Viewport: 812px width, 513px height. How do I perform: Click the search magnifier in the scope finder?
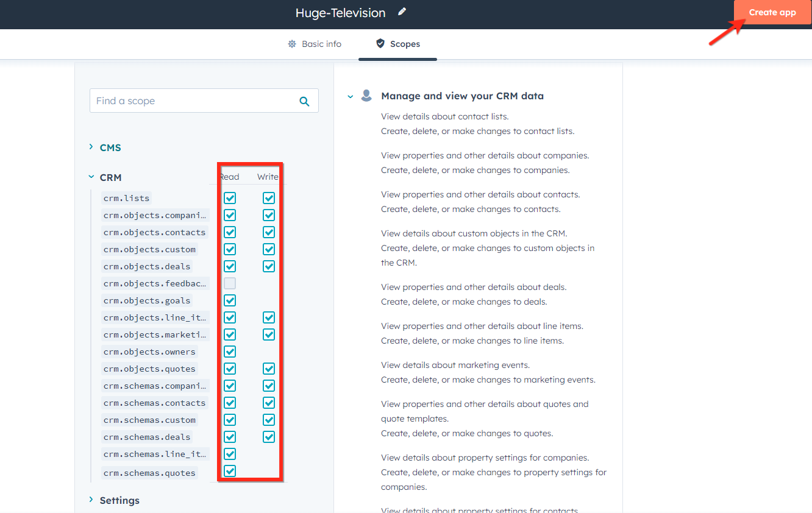[x=304, y=101]
